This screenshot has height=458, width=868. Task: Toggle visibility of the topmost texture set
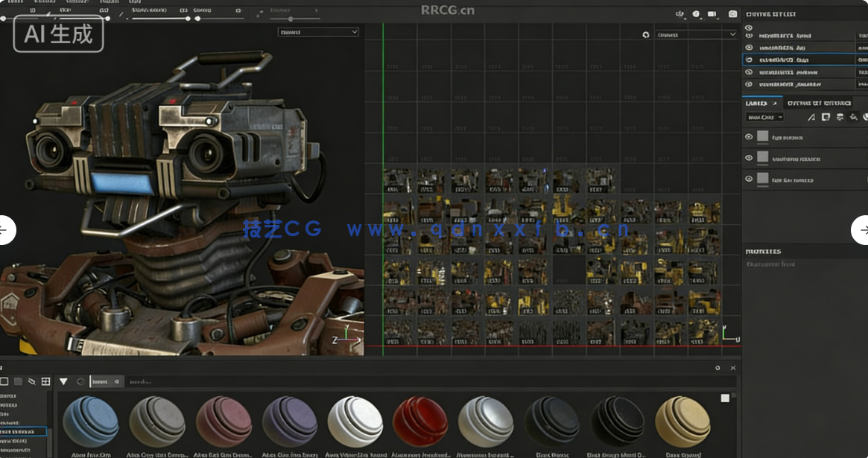click(x=749, y=36)
